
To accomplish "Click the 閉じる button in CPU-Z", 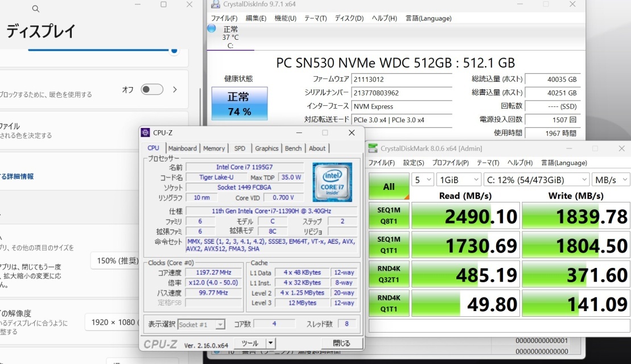I will click(341, 343).
